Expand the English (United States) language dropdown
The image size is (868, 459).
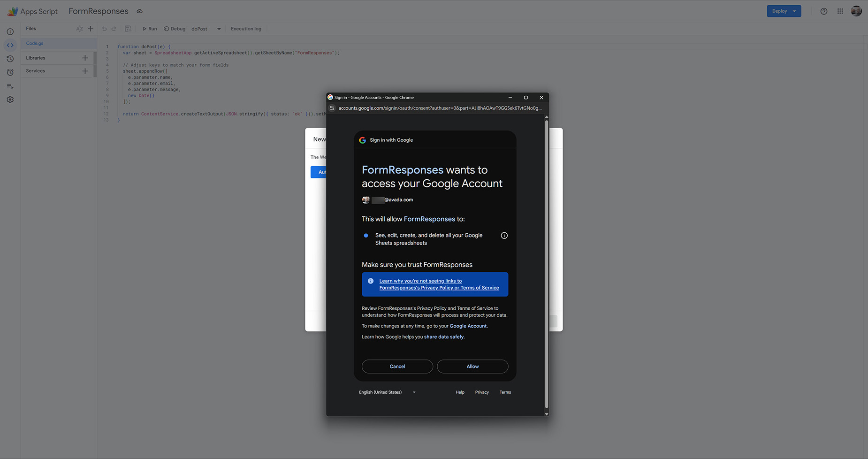coord(387,392)
